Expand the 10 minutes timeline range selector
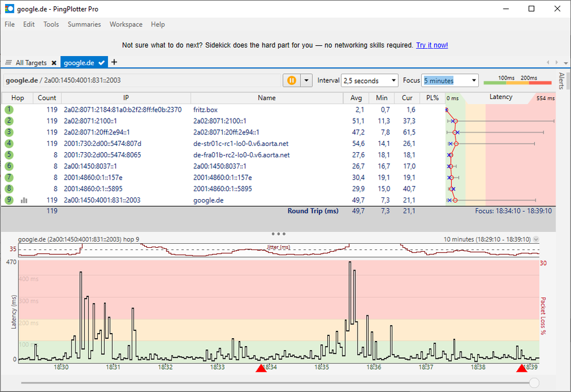571x392 pixels. (x=536, y=239)
